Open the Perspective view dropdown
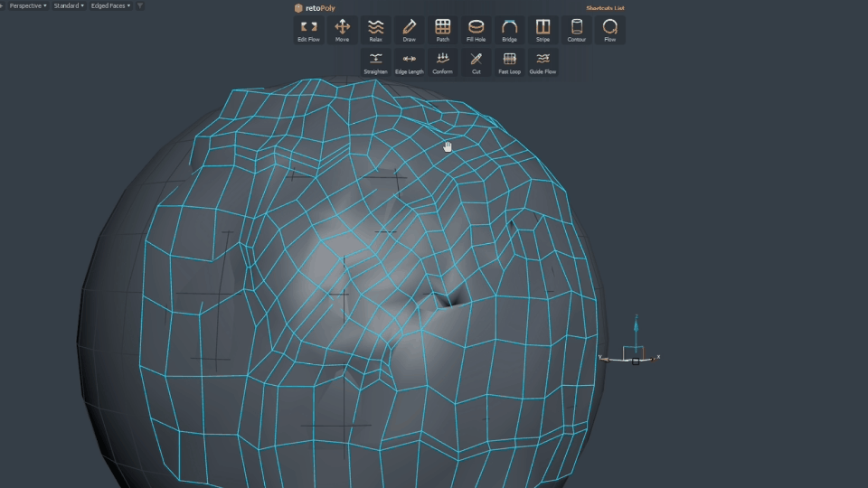The height and width of the screenshot is (488, 868). pos(28,5)
